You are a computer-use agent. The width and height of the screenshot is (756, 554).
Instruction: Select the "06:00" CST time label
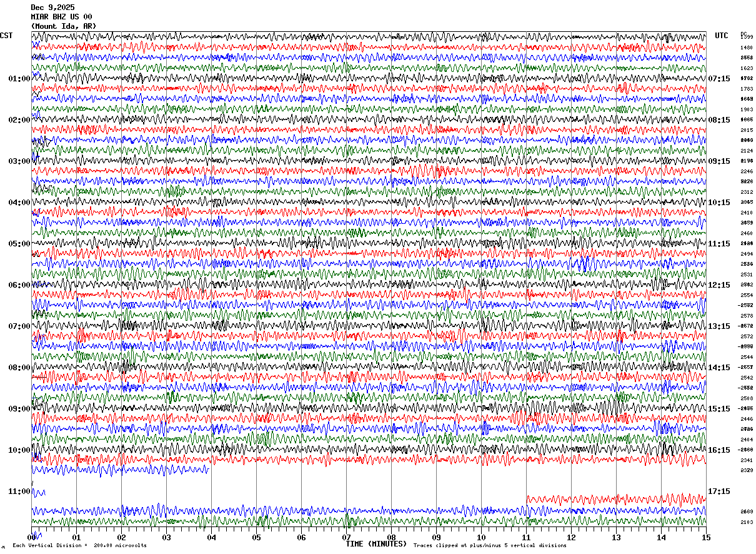19,285
